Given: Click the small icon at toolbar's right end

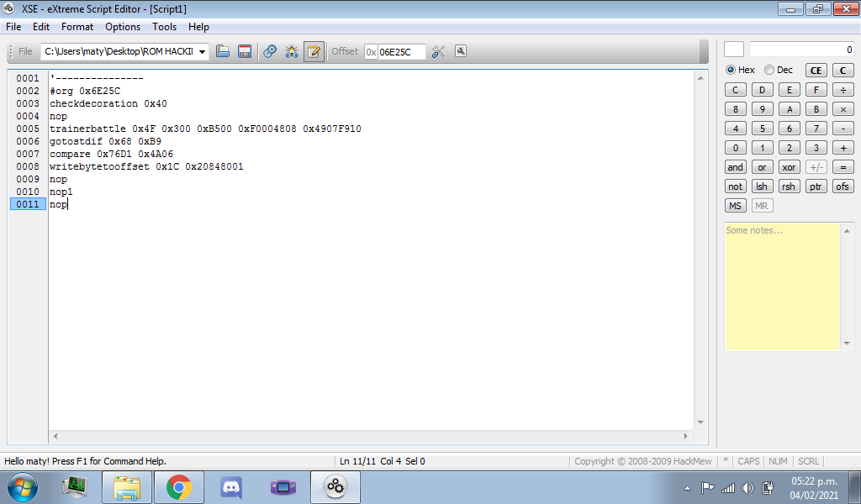Looking at the screenshot, I should click(x=461, y=51).
